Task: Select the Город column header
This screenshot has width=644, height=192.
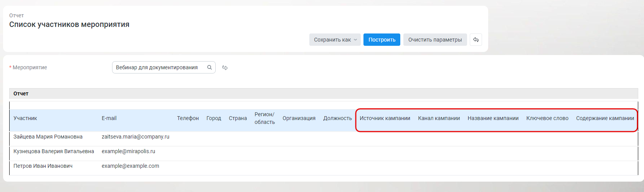Action: point(214,118)
